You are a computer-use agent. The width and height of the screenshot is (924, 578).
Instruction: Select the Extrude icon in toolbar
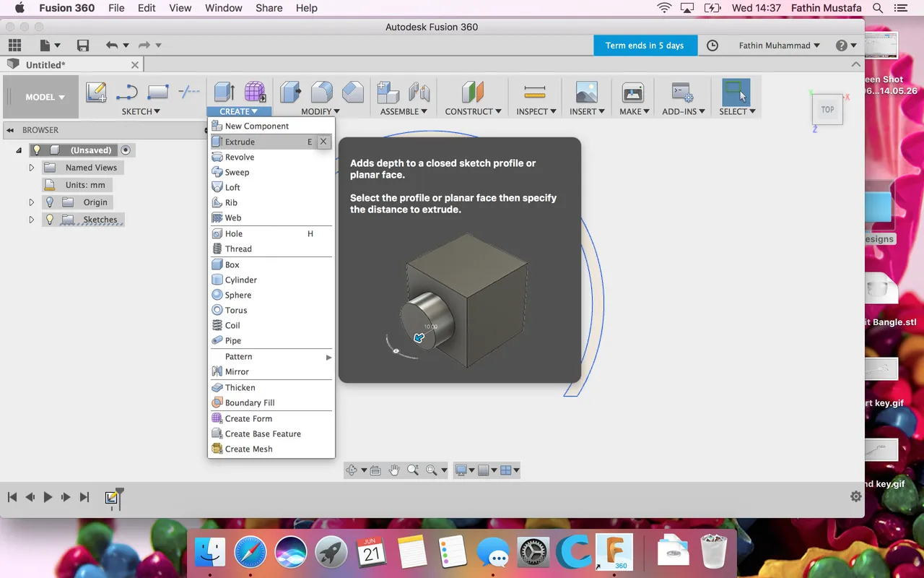[x=225, y=92]
